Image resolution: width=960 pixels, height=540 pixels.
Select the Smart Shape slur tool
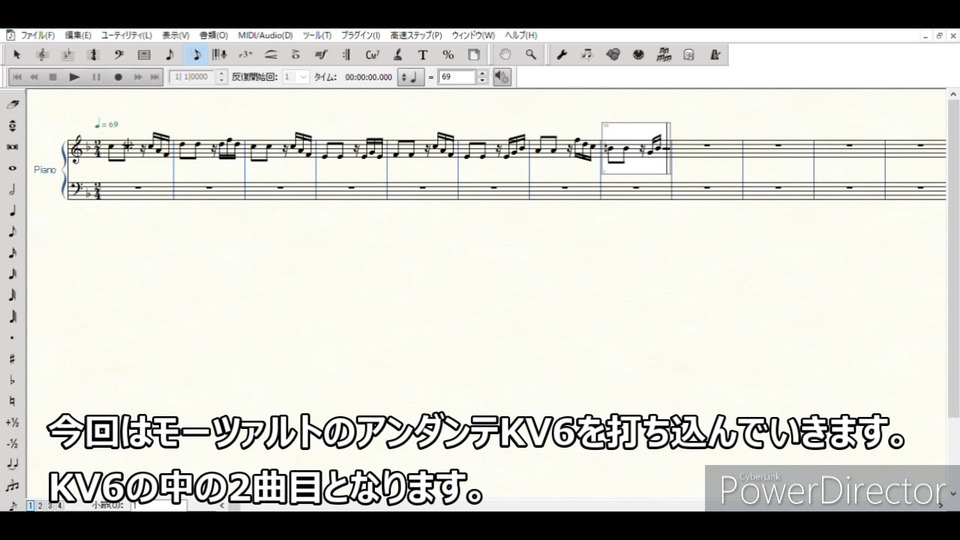pos(271,55)
